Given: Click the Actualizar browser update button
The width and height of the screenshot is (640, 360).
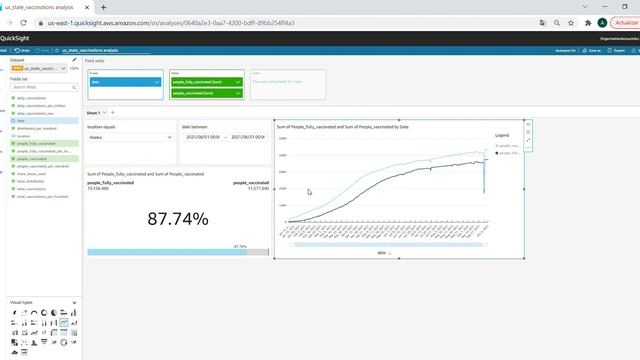Looking at the screenshot, I should point(626,23).
